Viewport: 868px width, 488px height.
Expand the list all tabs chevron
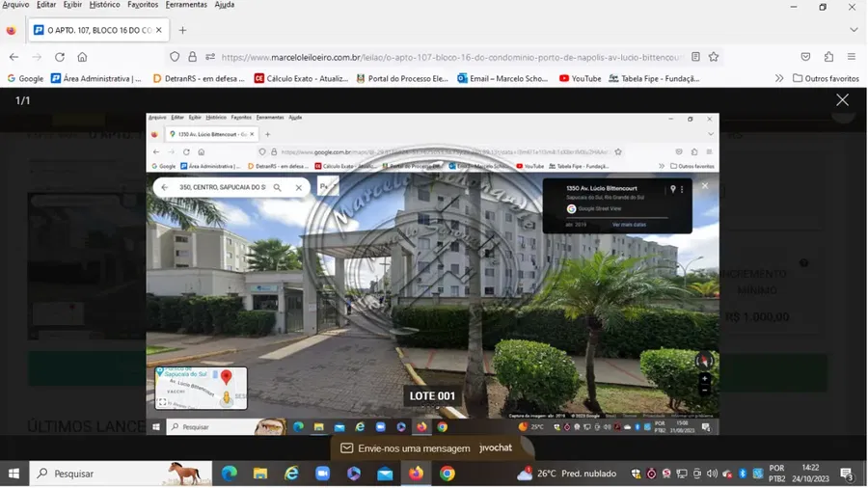(x=853, y=30)
